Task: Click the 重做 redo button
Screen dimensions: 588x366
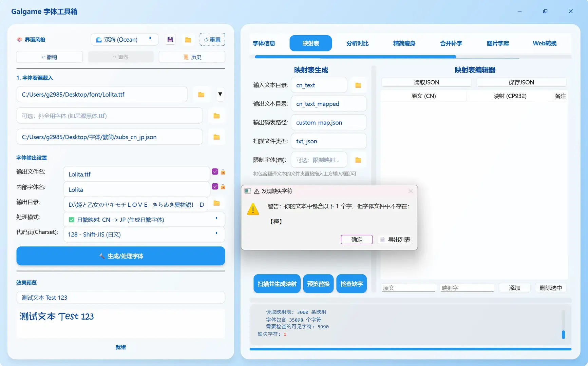Action: [121, 57]
